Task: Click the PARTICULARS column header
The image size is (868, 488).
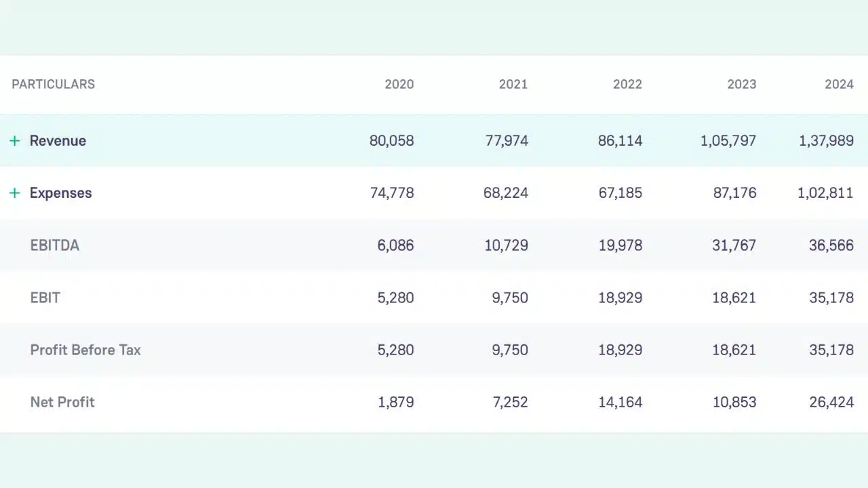Action: click(54, 84)
